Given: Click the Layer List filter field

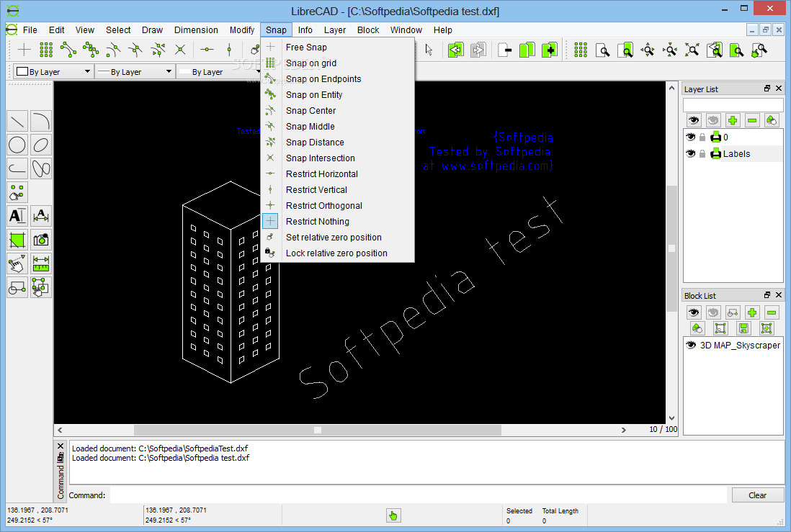Looking at the screenshot, I should [733, 105].
